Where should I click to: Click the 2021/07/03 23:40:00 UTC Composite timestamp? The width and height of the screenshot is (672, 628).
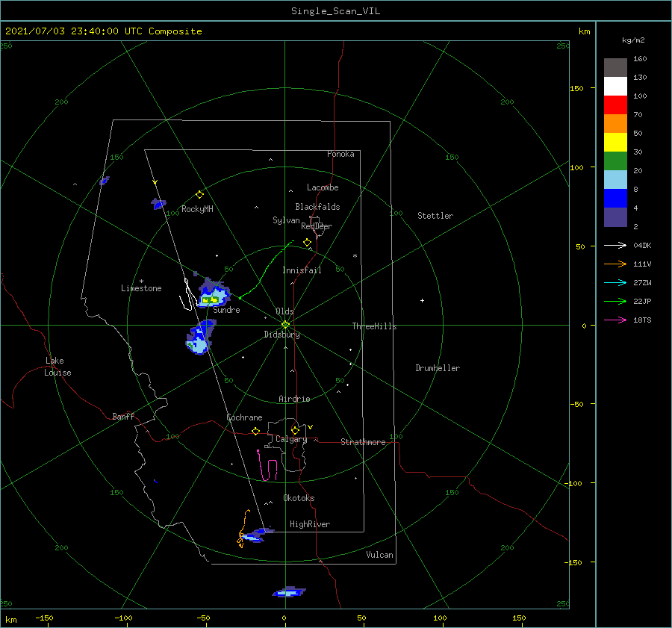coord(103,31)
